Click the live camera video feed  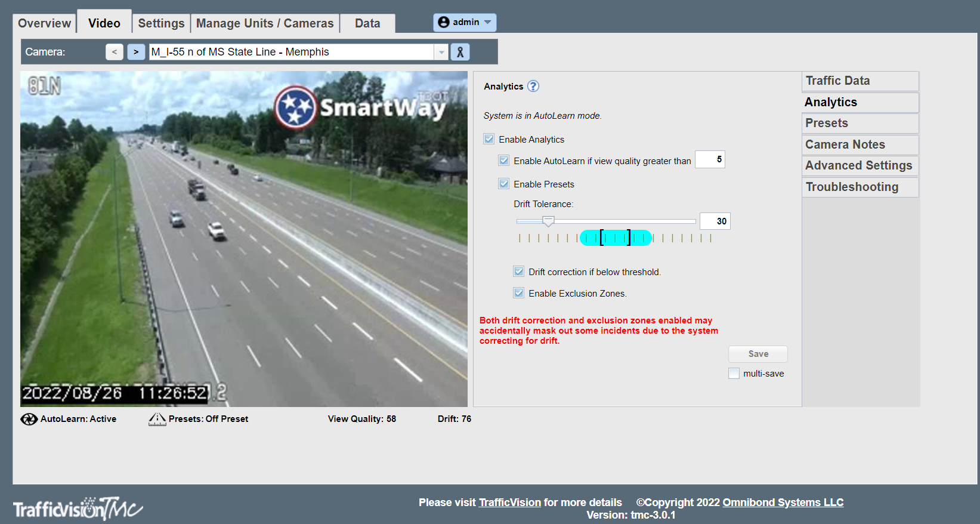point(244,239)
